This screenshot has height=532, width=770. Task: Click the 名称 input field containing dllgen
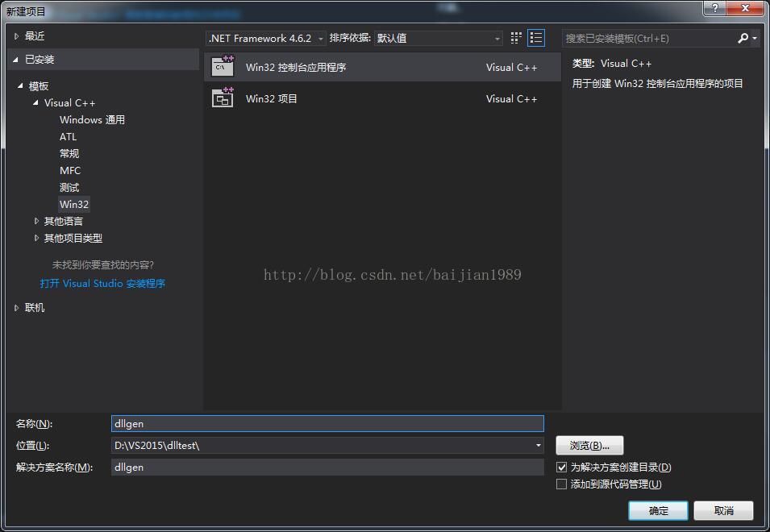pyautogui.click(x=327, y=423)
